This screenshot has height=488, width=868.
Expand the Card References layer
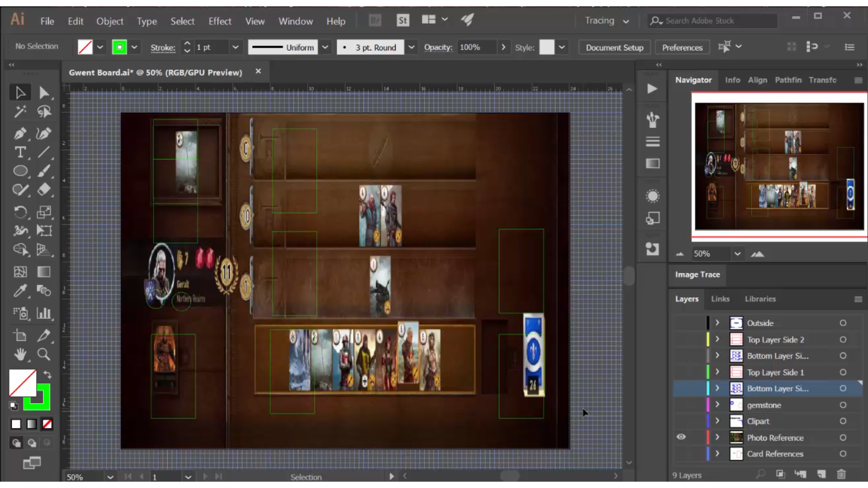pos(717,454)
